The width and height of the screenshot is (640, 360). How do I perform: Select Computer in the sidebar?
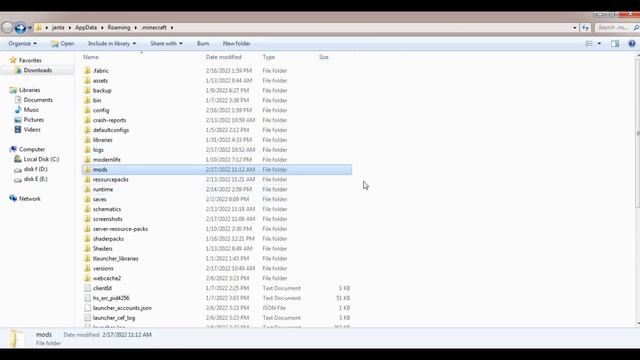[x=27, y=149]
